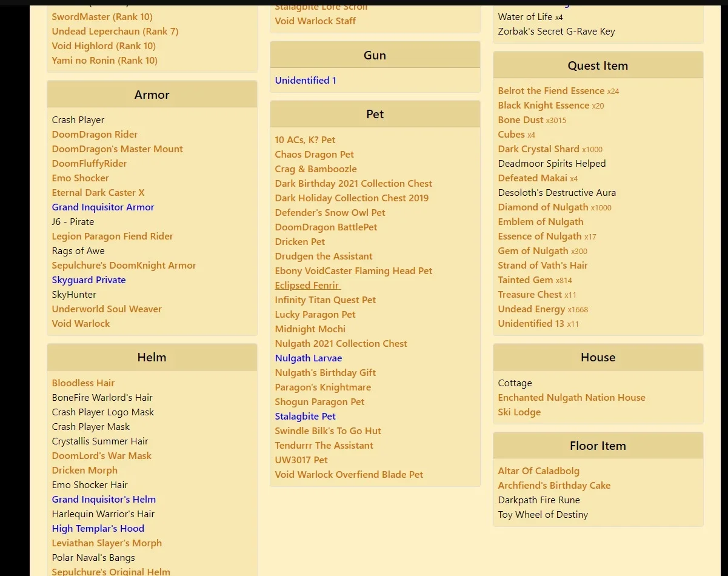
Task: Open Underworld Soul Weaver link
Action: pyautogui.click(x=107, y=309)
